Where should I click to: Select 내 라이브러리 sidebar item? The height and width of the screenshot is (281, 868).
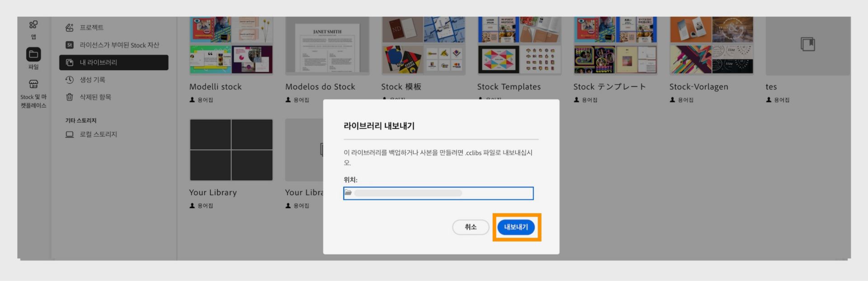pos(113,62)
